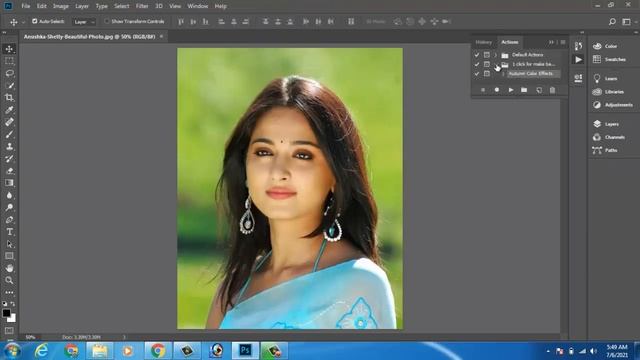Viewport: 640px width, 360px height.
Task: Toggle dialog box for '1 click for make ba...' set
Action: pyautogui.click(x=487, y=64)
